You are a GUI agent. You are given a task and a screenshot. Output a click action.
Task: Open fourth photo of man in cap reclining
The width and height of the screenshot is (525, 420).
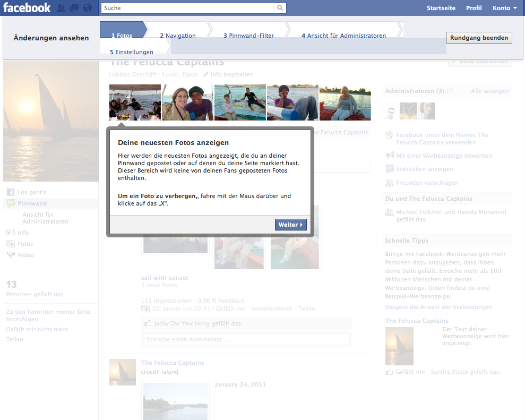point(292,102)
